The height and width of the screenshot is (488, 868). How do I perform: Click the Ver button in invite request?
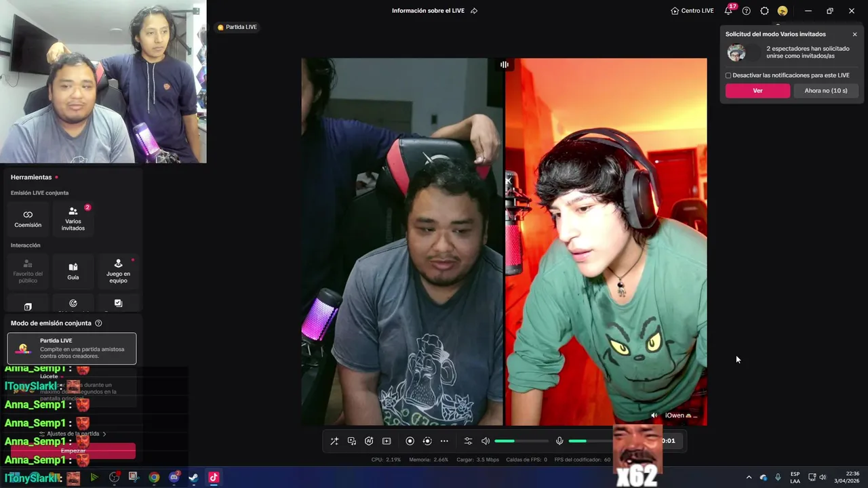tap(757, 91)
